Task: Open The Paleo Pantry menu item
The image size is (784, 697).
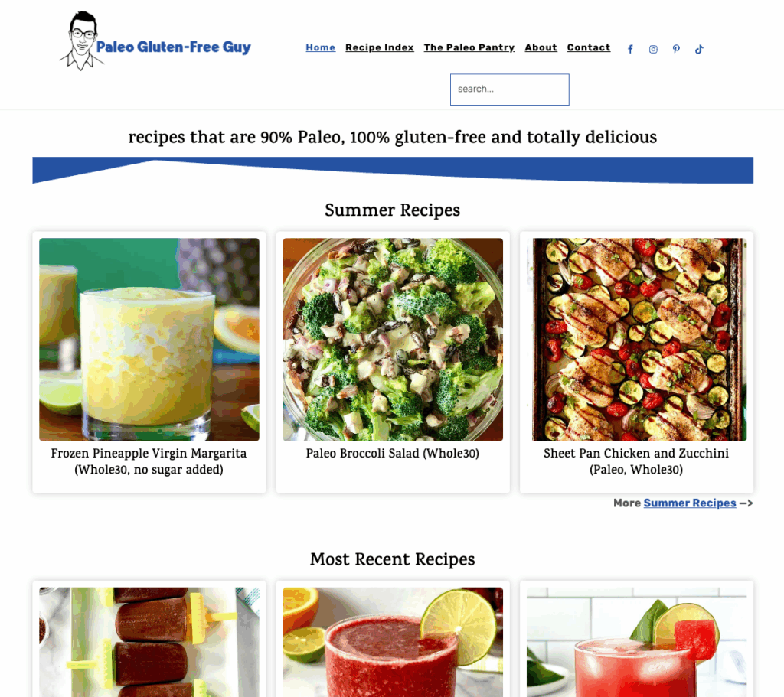Action: coord(469,47)
